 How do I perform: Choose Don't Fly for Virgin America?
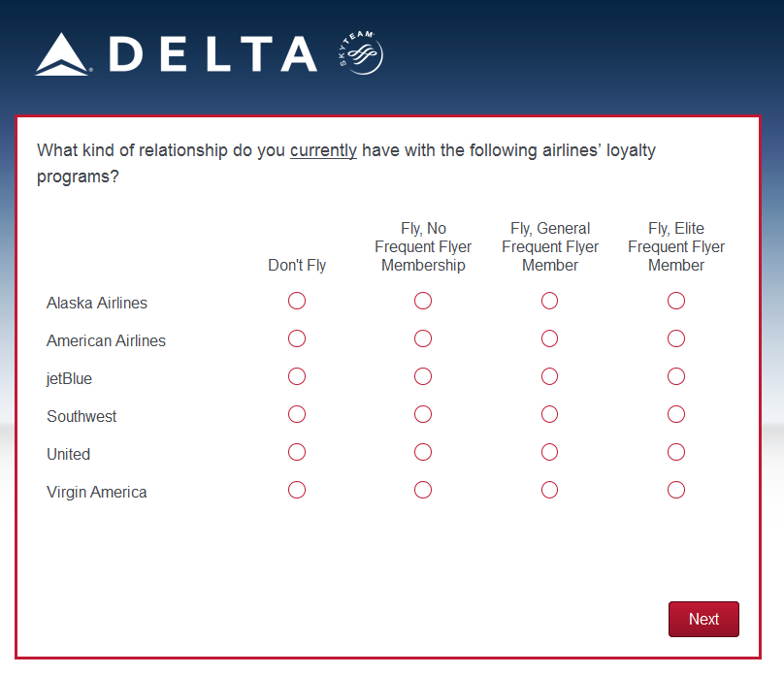[x=297, y=490]
